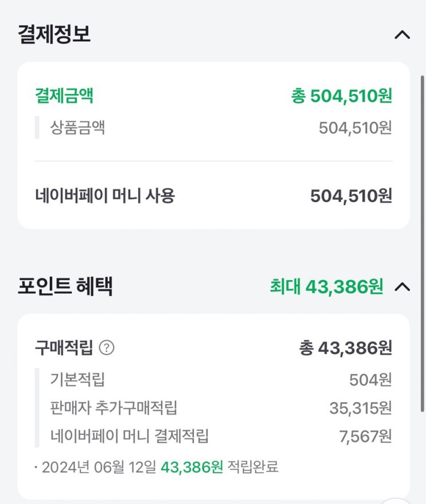Tap the 포인트 혜택 section title

tap(65, 286)
